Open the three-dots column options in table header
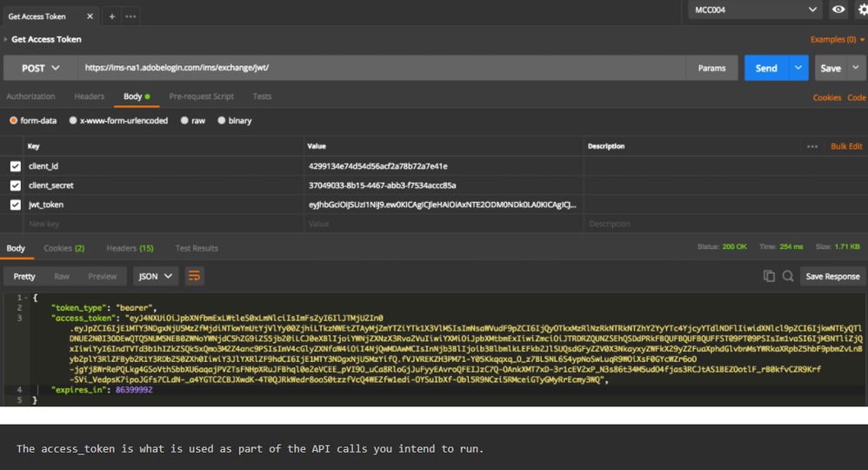 click(812, 146)
